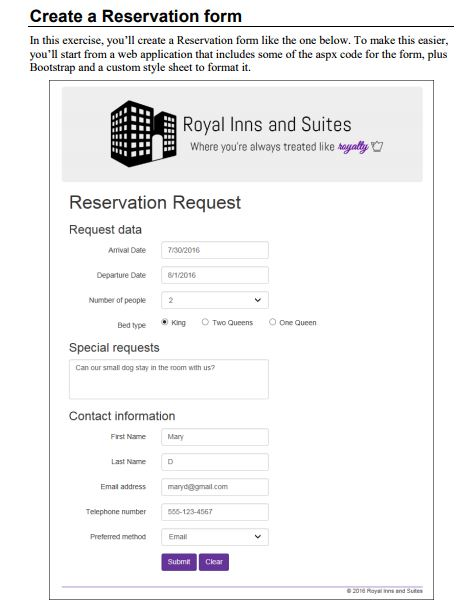Focus the Arrival Date field
471x607 pixels.
[215, 250]
